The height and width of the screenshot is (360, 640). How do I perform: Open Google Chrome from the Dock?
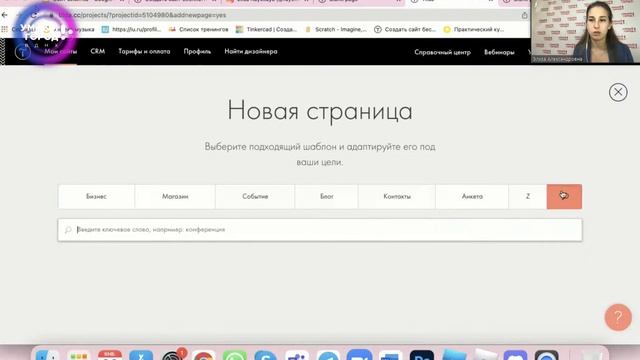[203, 355]
